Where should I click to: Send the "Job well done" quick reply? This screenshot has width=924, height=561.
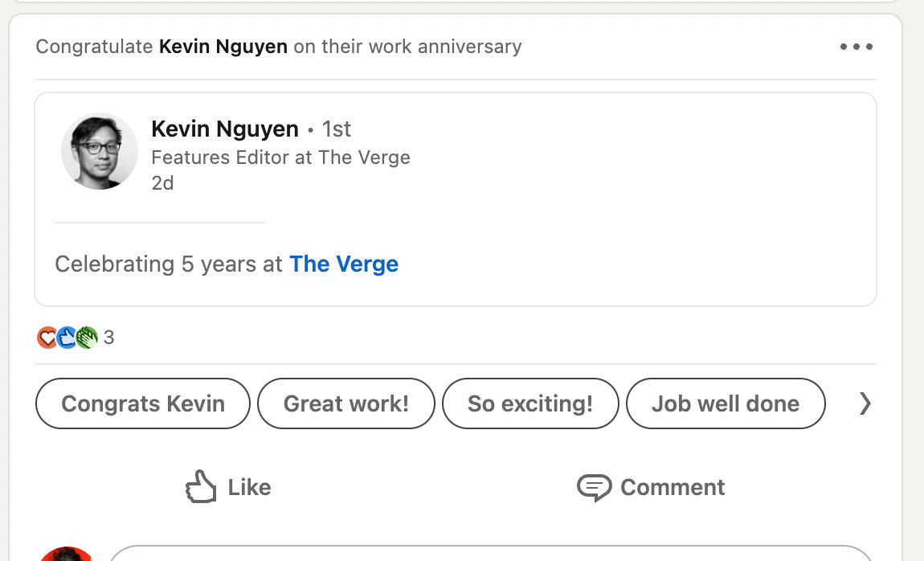tap(725, 403)
